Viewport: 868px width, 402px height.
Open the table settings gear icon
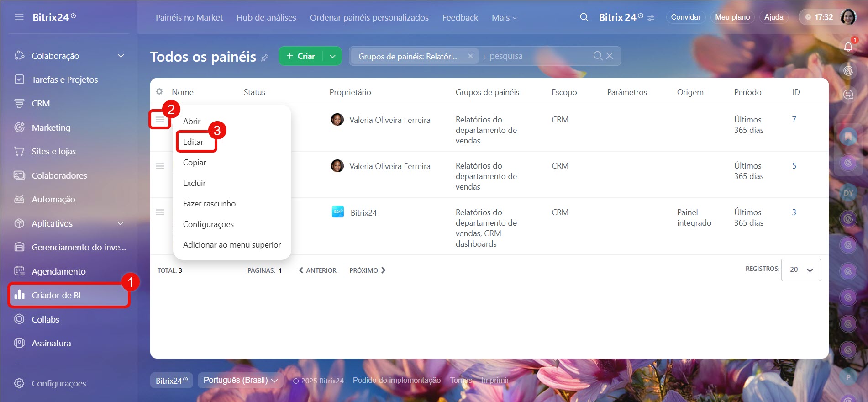(x=159, y=92)
